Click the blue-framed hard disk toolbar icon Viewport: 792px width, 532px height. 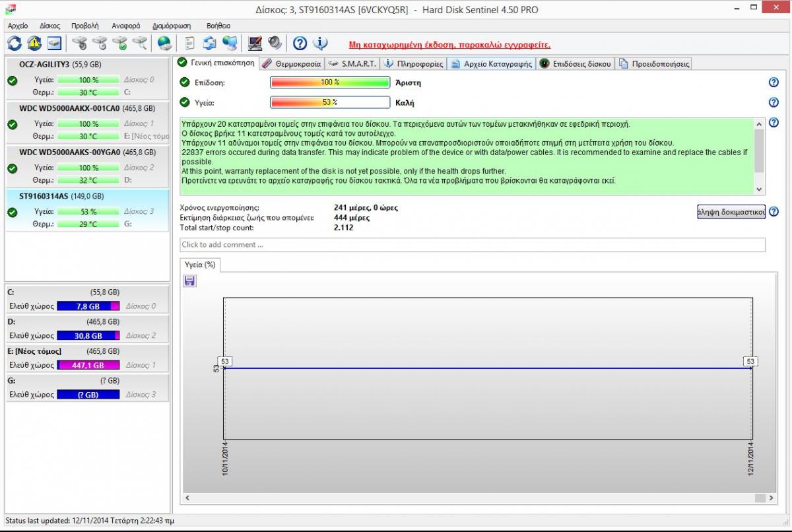coord(54,44)
